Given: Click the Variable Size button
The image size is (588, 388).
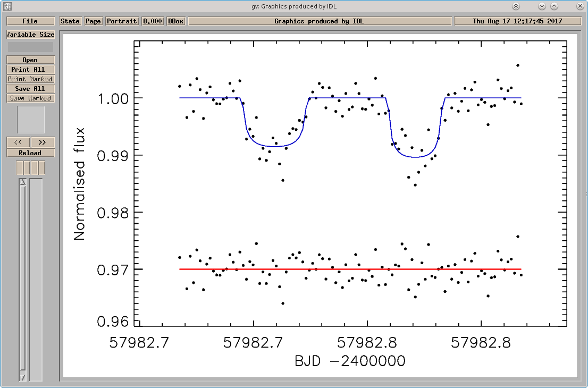Looking at the screenshot, I should pyautogui.click(x=30, y=35).
